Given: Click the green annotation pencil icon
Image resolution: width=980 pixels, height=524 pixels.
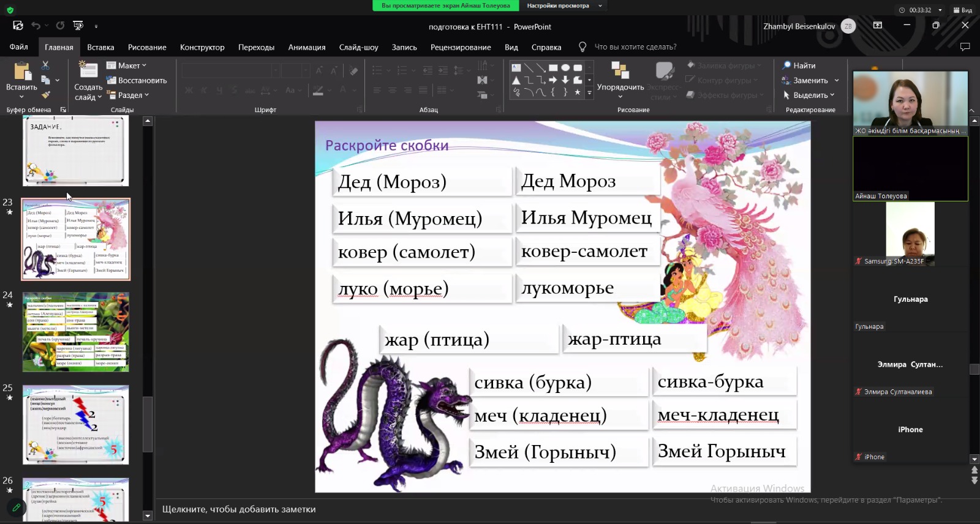Looking at the screenshot, I should click(17, 507).
